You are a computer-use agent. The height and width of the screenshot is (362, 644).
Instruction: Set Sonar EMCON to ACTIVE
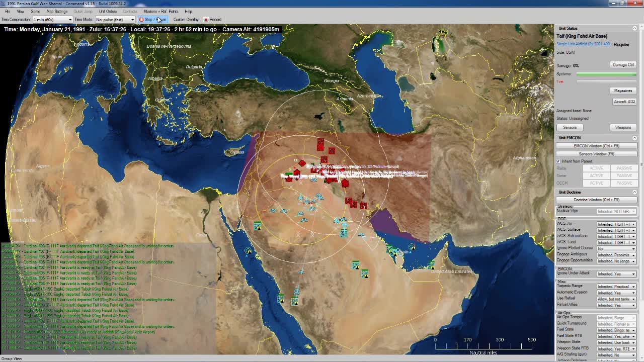click(596, 175)
